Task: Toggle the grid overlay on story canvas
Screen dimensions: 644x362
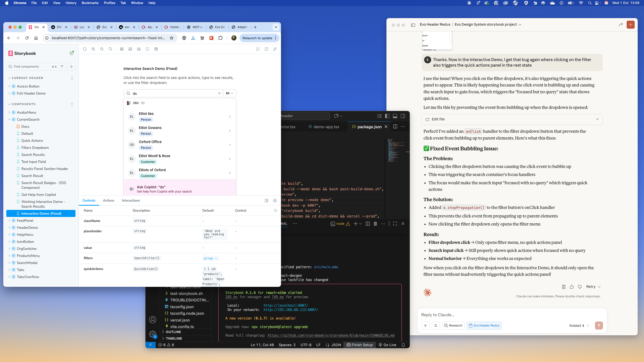Action: pos(122,49)
